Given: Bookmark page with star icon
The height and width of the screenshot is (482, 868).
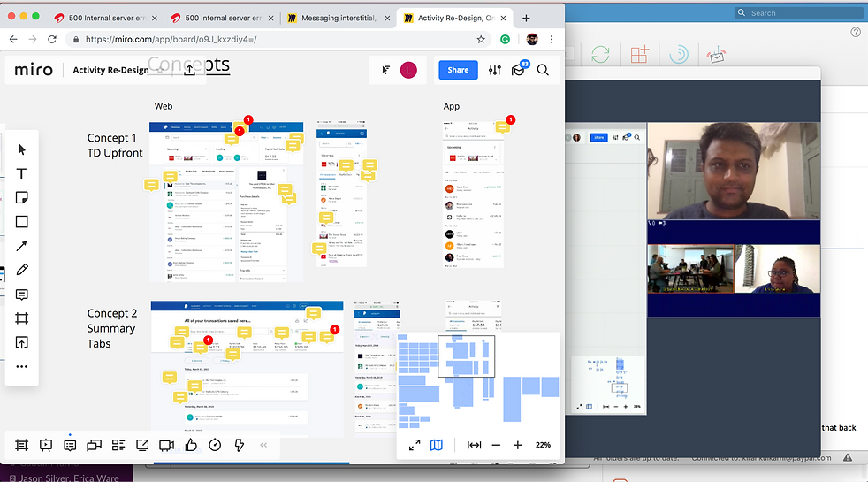Looking at the screenshot, I should [x=481, y=39].
